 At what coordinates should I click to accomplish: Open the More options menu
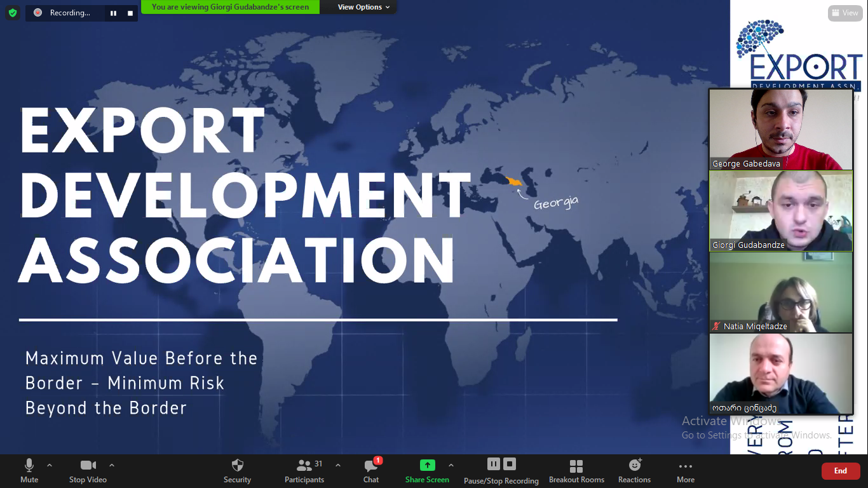click(x=686, y=471)
